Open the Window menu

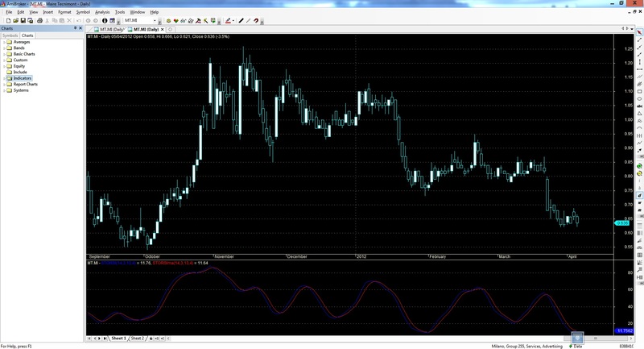pos(137,12)
